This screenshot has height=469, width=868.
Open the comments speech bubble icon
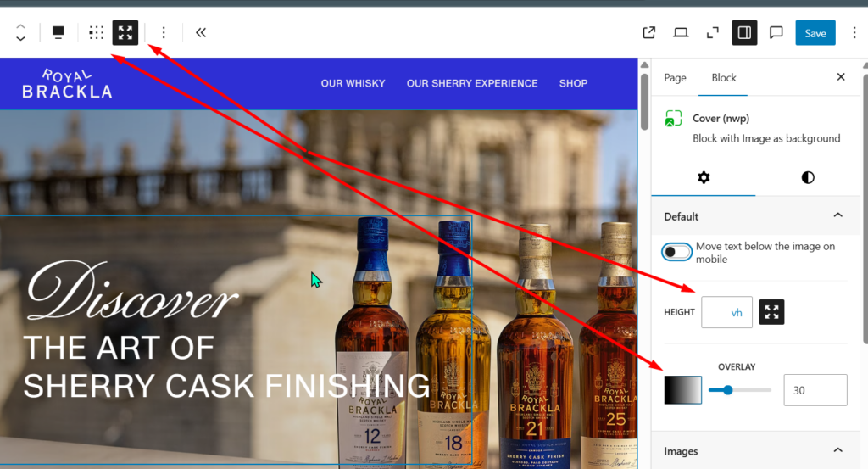point(776,33)
